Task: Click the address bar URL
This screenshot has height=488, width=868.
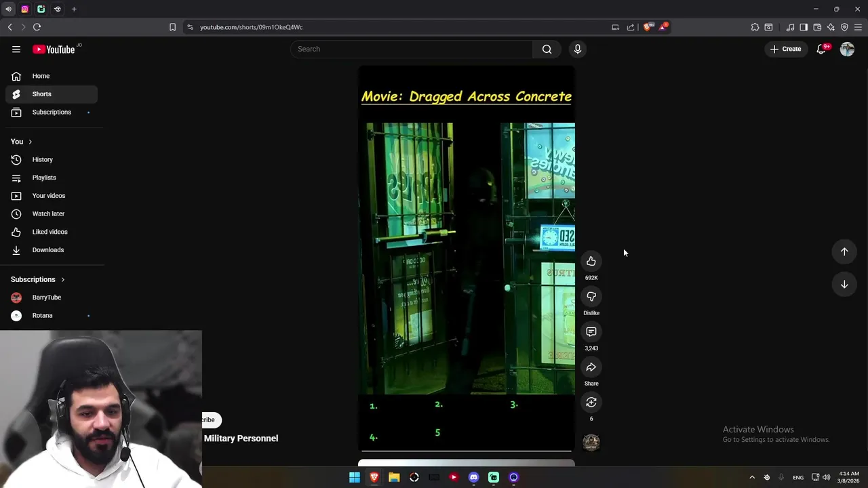Action: pyautogui.click(x=251, y=27)
